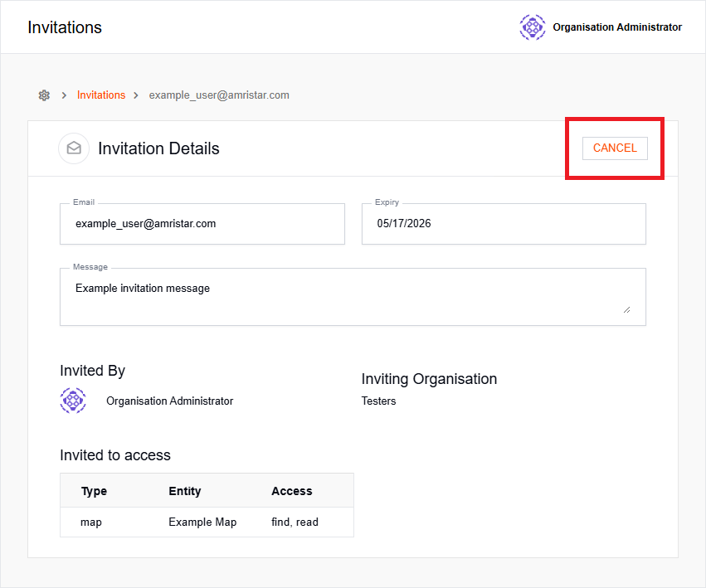Screen dimensions: 706x588
Task: Click the Type column header
Action: pyautogui.click(x=94, y=491)
